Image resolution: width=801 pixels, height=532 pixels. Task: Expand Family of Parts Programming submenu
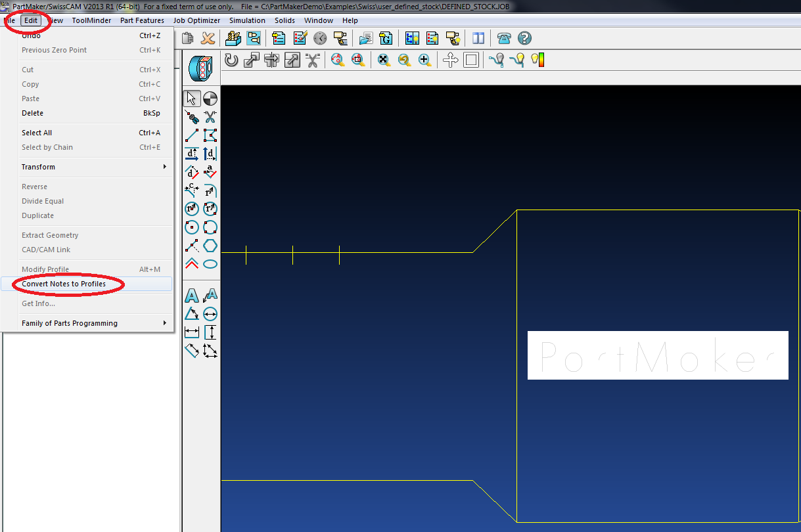(x=87, y=323)
